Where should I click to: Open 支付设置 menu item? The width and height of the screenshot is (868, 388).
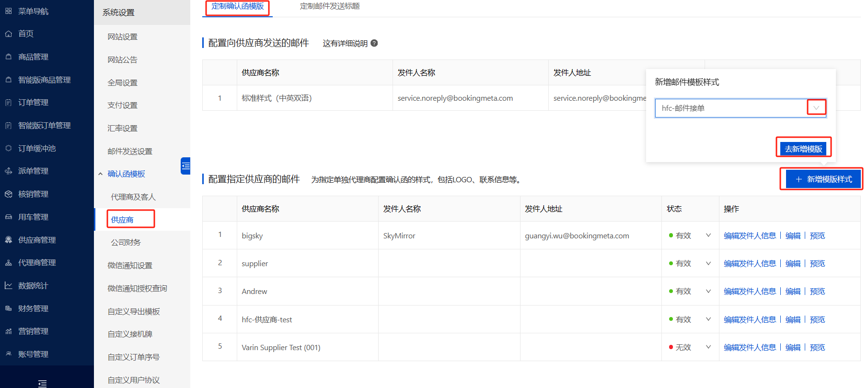[x=122, y=105]
